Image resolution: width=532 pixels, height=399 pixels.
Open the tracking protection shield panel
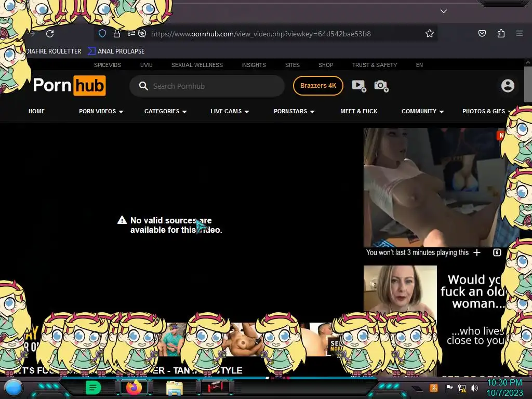(102, 33)
